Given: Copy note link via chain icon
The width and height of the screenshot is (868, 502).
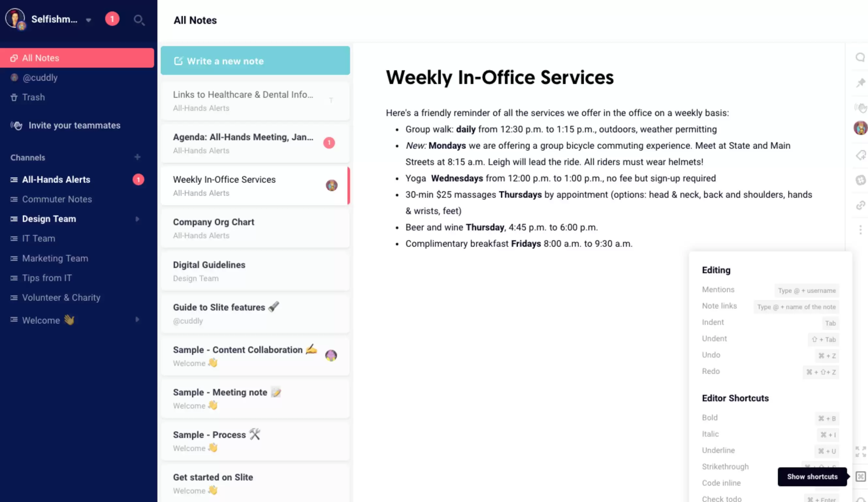Looking at the screenshot, I should (860, 205).
